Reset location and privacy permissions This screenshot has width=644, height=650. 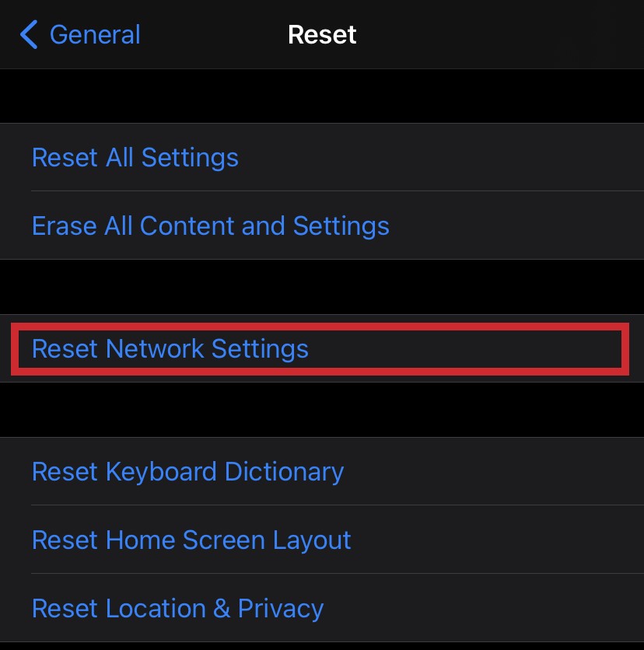[177, 609]
